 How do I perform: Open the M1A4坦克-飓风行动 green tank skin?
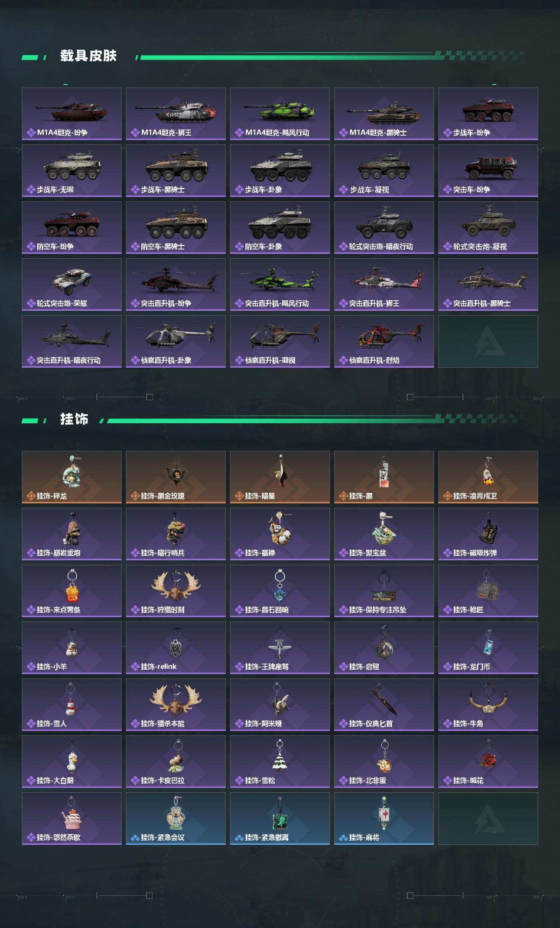click(280, 114)
